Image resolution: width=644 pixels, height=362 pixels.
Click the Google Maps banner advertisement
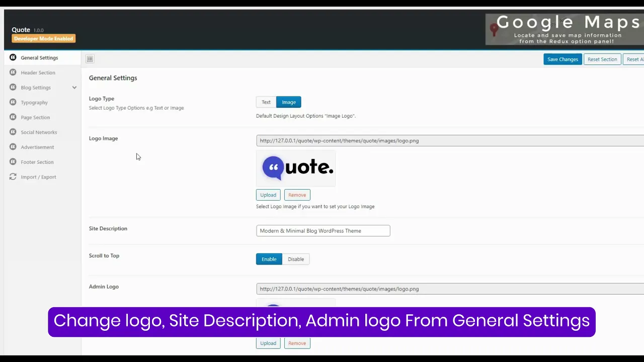pyautogui.click(x=565, y=29)
